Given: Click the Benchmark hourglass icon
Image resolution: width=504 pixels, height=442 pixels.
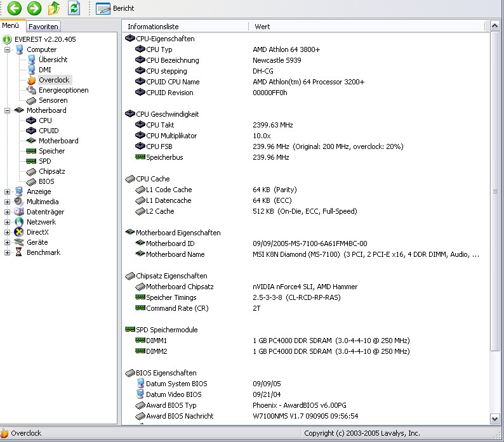Looking at the screenshot, I should point(19,252).
